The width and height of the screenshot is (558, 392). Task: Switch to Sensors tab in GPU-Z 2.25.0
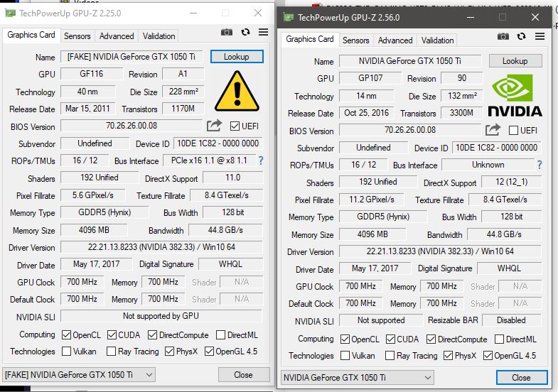point(77,36)
